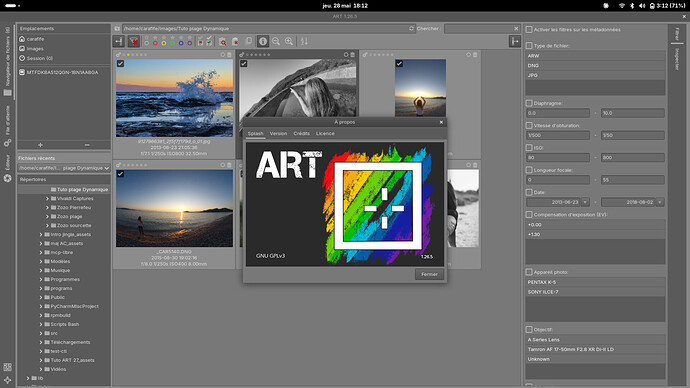
Task: Open the Images location
Action: pyautogui.click(x=35, y=48)
